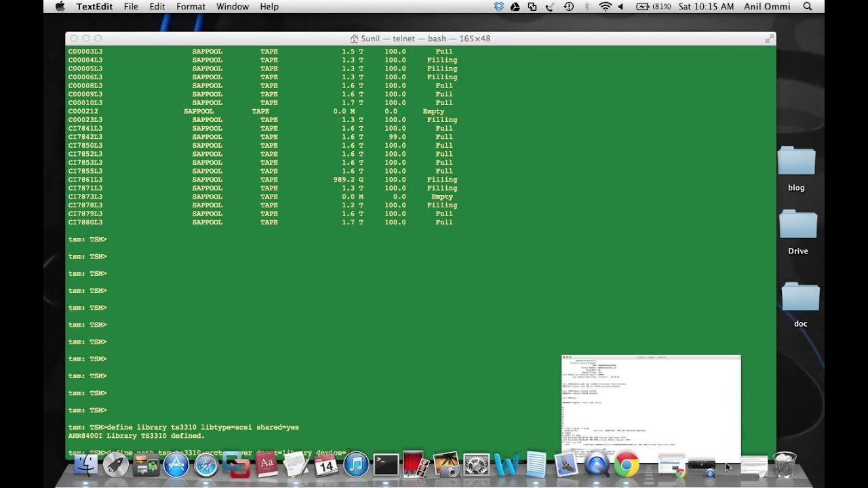
Task: Open Calendar showing 14 in Dock
Action: 325,465
